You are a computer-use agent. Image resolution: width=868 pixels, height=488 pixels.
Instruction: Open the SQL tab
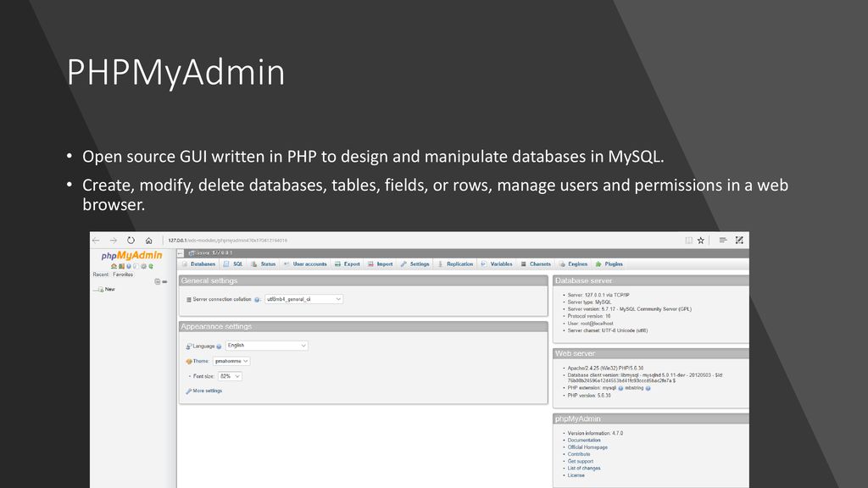(233, 264)
